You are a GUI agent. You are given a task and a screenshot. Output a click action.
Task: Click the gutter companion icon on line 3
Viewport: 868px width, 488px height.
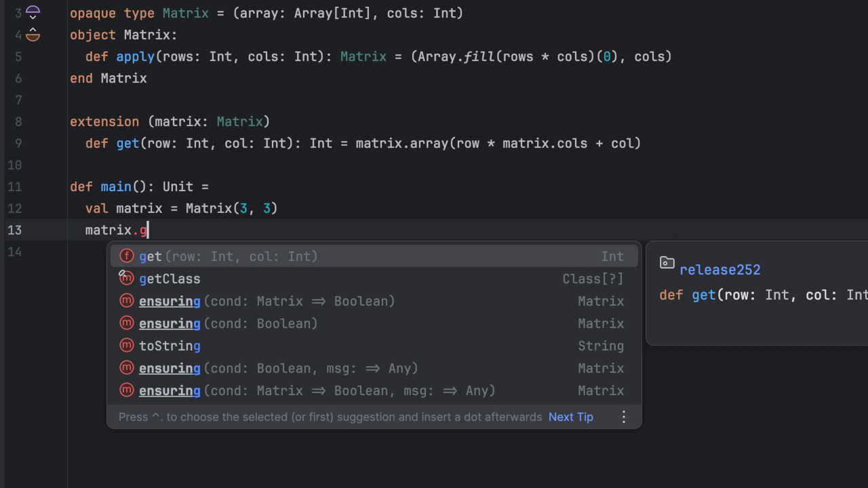pos(33,13)
